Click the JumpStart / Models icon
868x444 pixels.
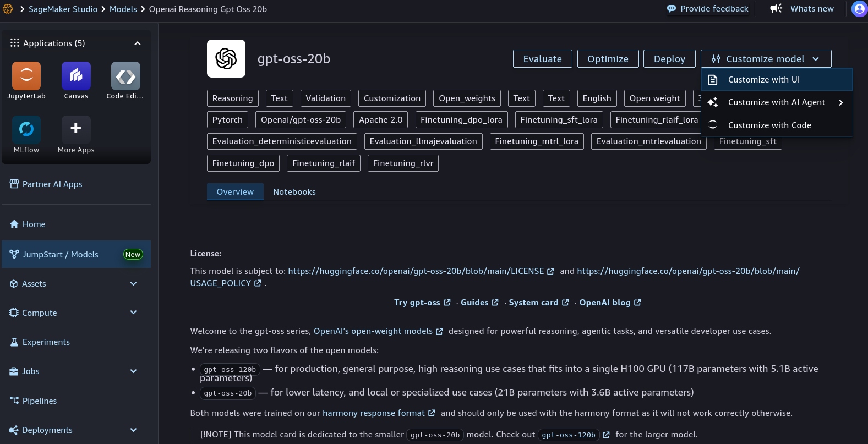14,254
